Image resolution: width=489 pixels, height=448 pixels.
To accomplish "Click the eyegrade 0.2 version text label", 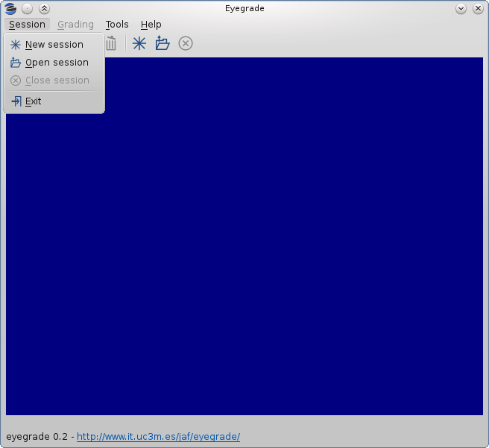I will point(37,437).
